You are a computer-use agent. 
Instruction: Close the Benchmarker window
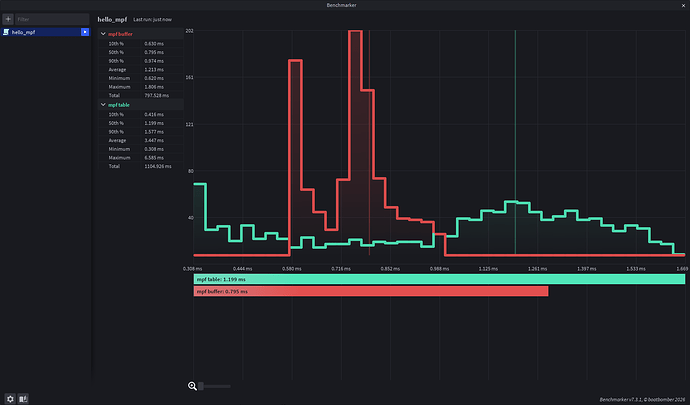[683, 5]
